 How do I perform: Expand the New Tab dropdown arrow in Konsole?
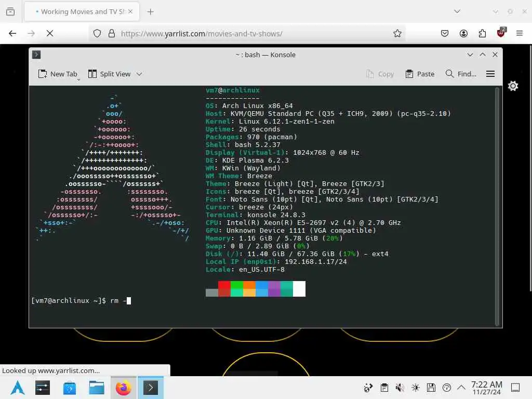click(x=79, y=79)
